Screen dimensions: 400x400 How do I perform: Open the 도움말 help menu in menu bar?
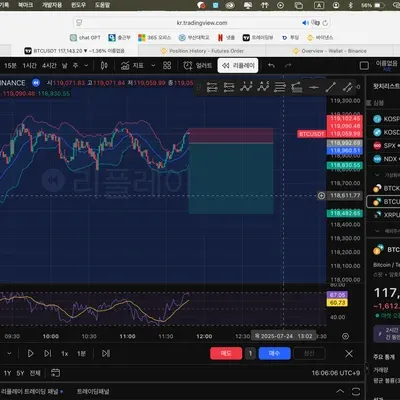tap(102, 5)
